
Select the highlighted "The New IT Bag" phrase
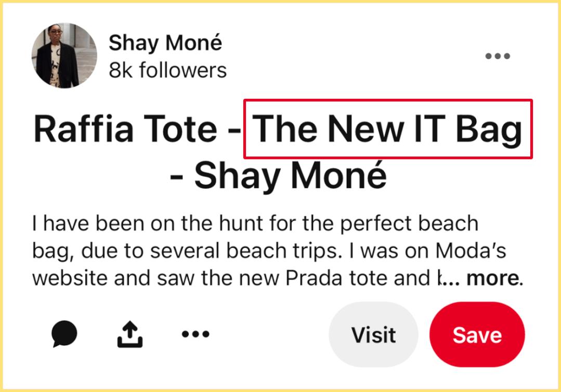tap(388, 129)
